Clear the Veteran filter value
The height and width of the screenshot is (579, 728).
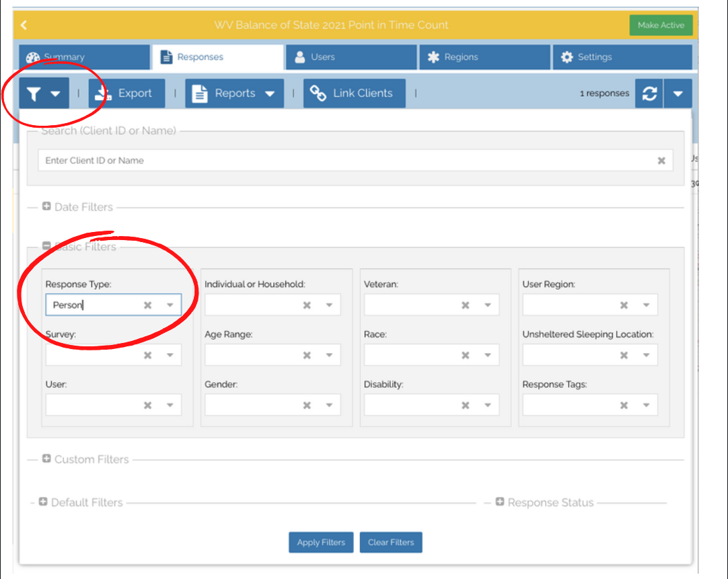coord(465,305)
